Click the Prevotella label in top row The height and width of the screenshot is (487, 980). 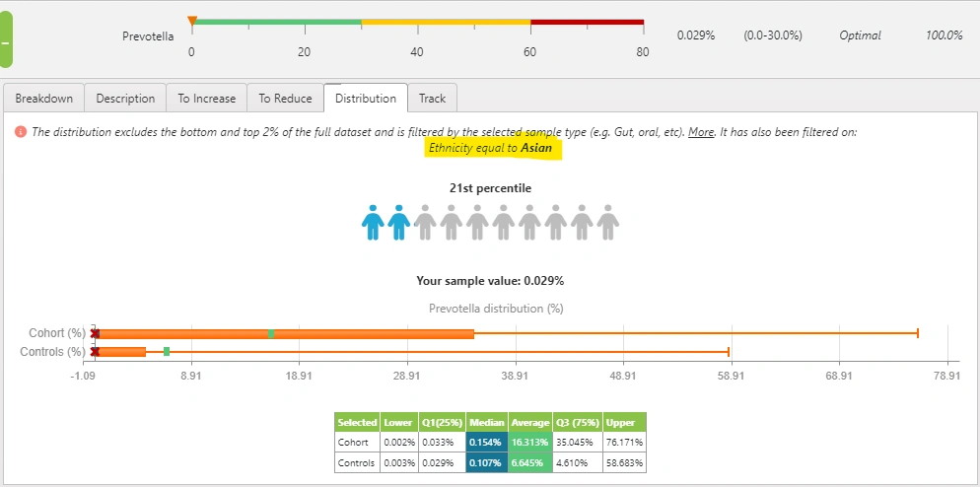(x=148, y=36)
